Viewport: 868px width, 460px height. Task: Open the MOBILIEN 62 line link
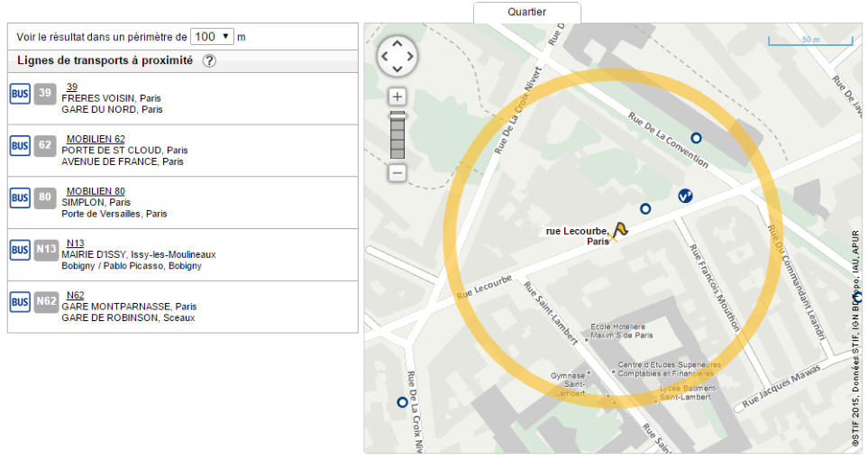pos(96,139)
